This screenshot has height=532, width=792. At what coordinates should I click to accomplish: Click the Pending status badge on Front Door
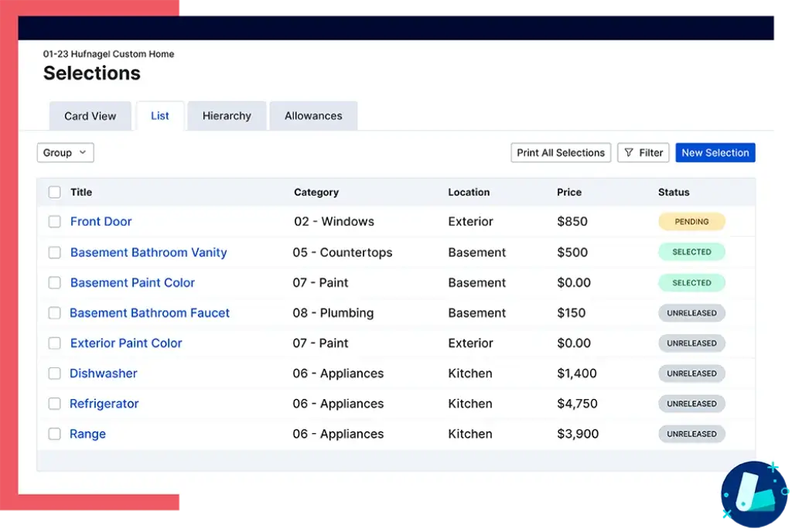click(x=691, y=221)
